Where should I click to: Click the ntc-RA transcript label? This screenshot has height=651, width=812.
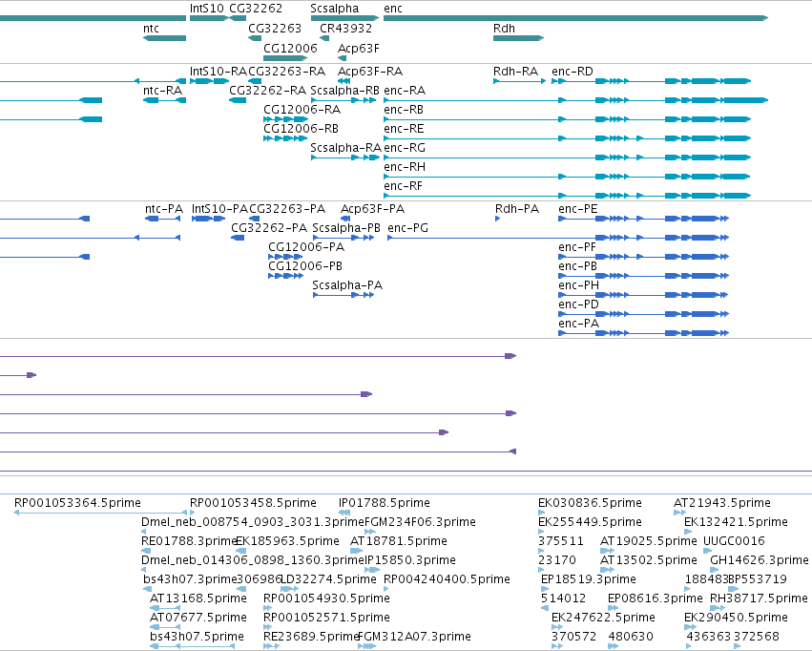coord(162,91)
